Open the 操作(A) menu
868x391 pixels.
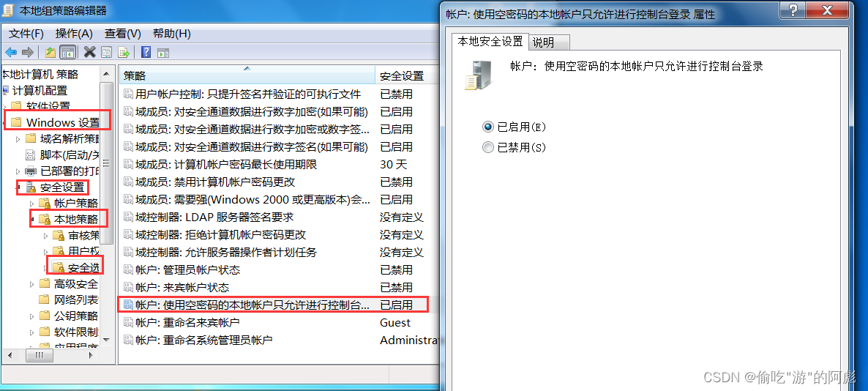tap(74, 33)
